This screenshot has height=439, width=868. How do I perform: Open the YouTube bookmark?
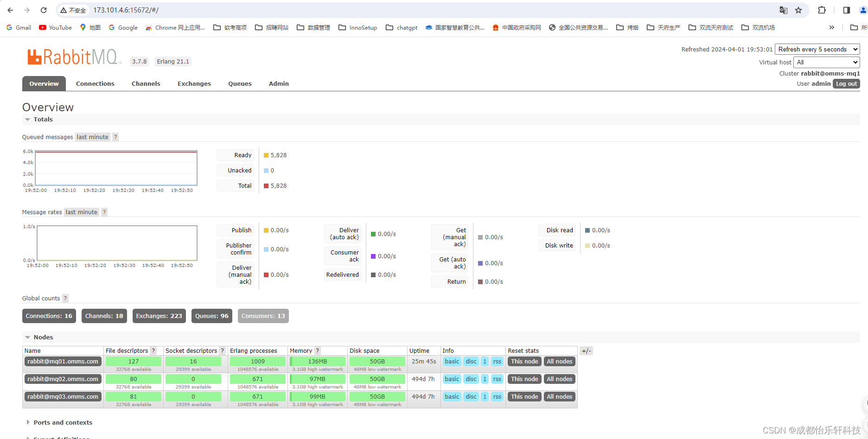click(56, 27)
